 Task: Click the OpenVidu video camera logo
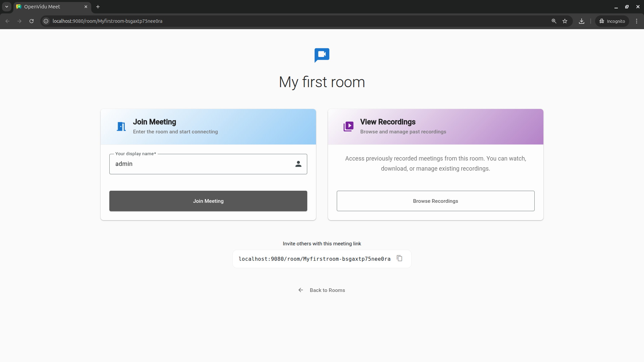[322, 55]
